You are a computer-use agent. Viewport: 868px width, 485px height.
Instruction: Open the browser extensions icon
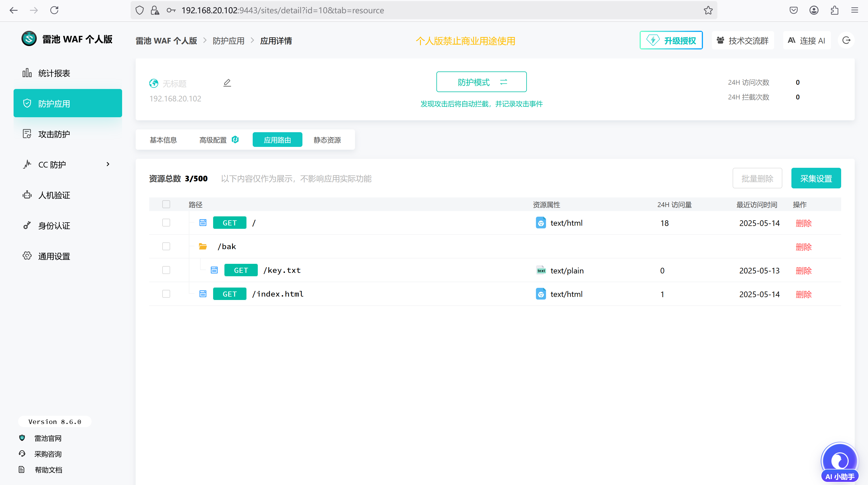(834, 10)
